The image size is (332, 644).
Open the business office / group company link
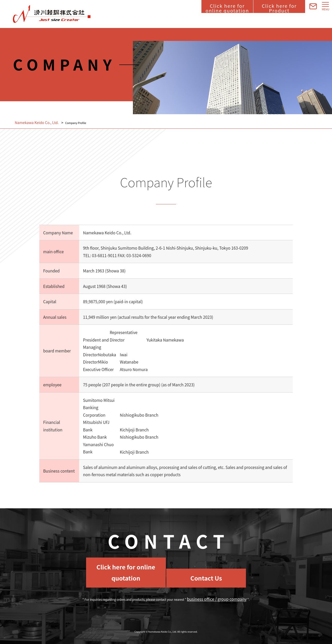[217, 599]
